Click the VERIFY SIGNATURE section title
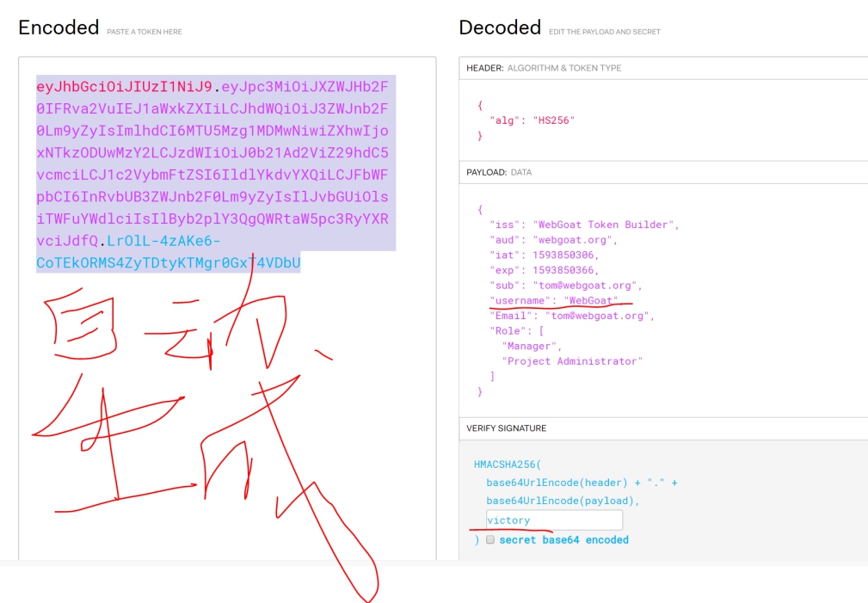 point(506,428)
